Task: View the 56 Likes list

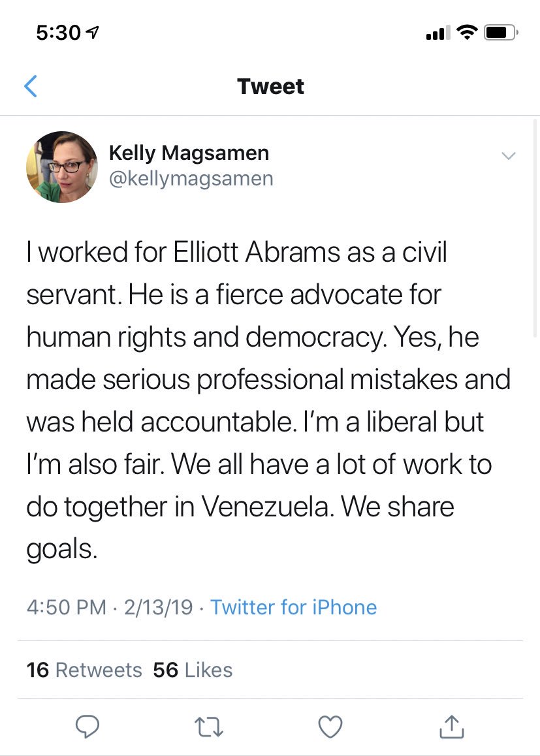Action: pyautogui.click(x=193, y=670)
